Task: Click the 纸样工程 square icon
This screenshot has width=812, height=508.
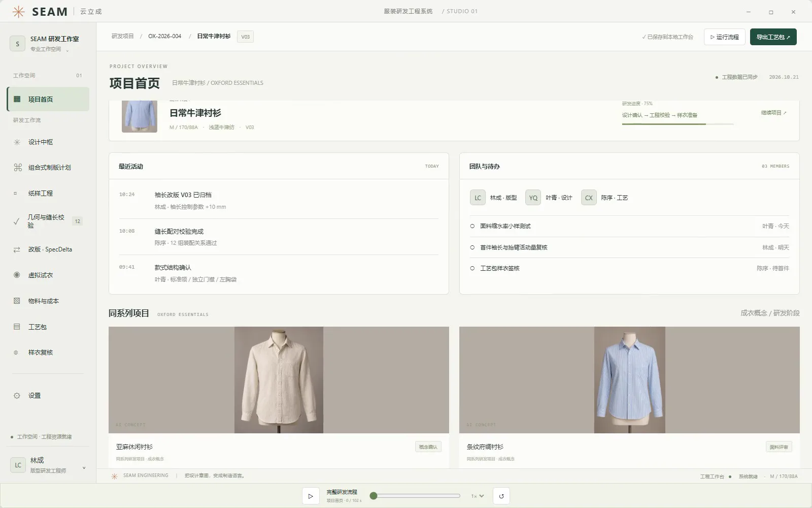Action: click(15, 193)
